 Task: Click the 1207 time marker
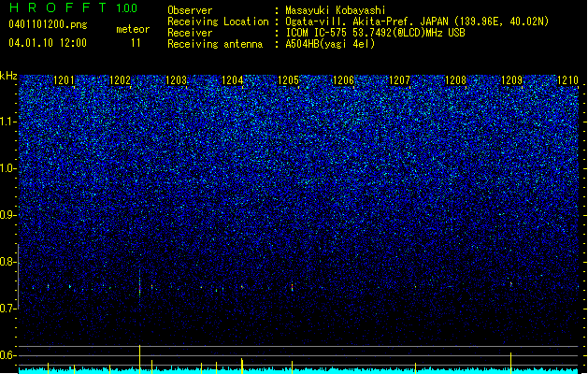point(399,80)
